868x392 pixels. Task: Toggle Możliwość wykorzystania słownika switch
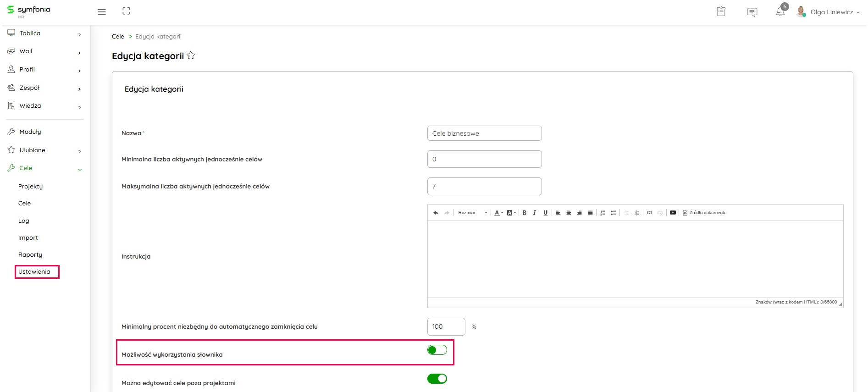[437, 350]
